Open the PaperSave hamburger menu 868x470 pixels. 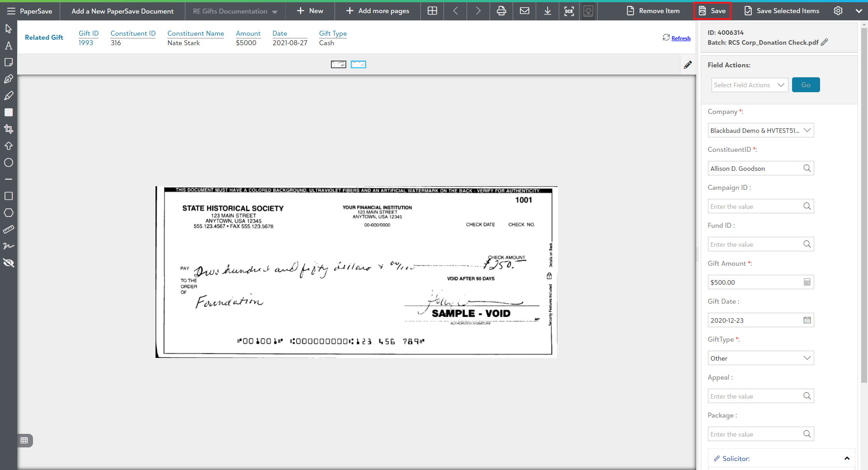click(11, 11)
